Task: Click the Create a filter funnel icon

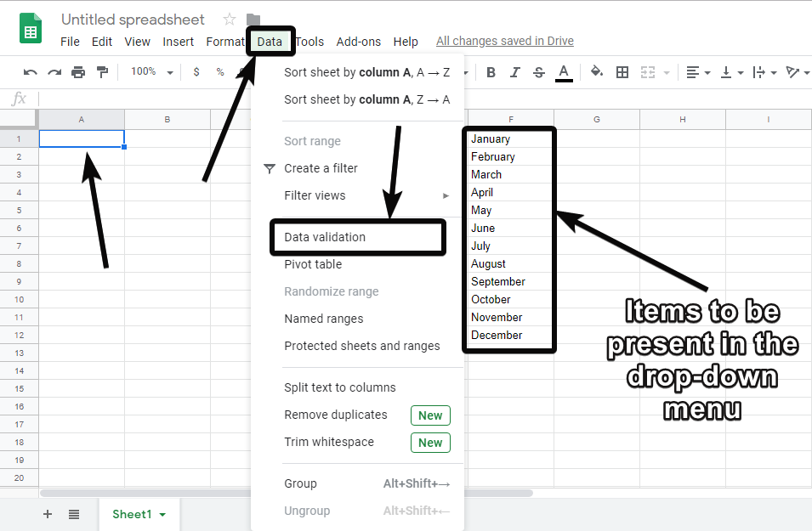Action: [270, 168]
